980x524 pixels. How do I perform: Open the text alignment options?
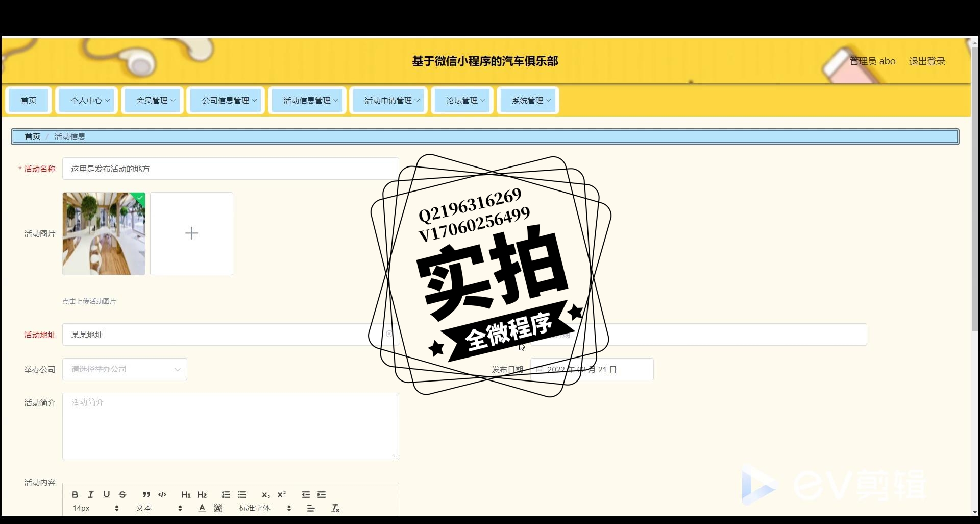pyautogui.click(x=311, y=508)
